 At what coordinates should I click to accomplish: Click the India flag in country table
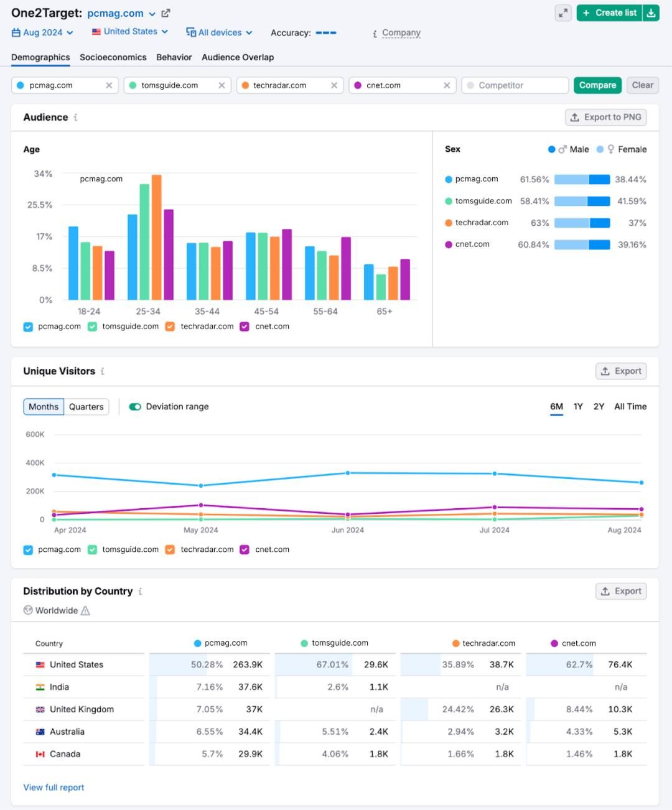[x=40, y=687]
